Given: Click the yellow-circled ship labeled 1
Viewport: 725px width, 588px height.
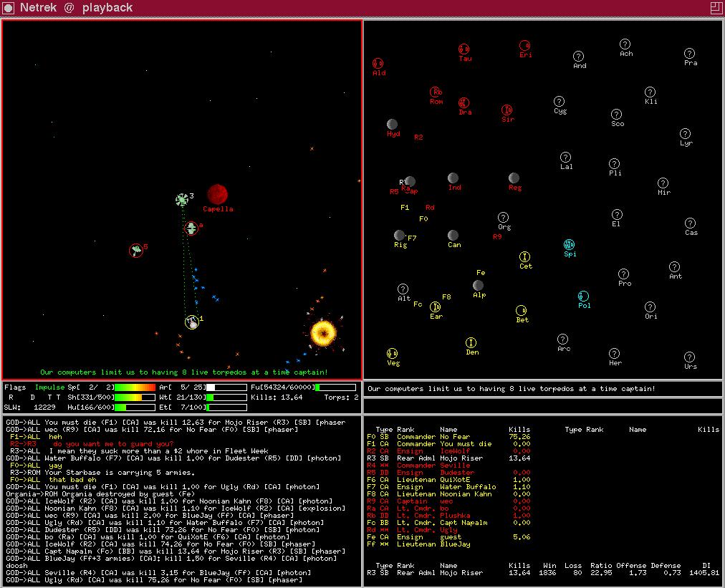Looking at the screenshot, I should [192, 322].
